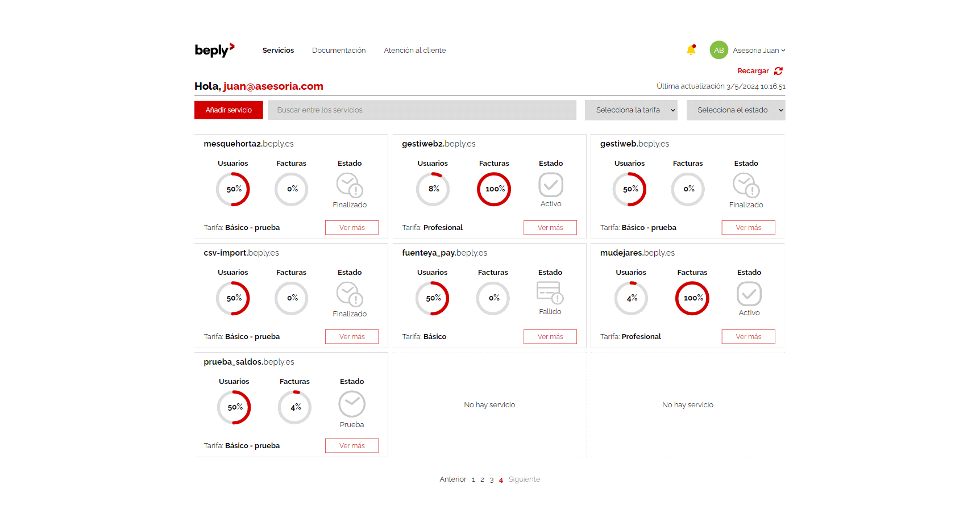The image size is (980, 522).
Task: Open gestiweb.beply.es service title
Action: pos(634,144)
